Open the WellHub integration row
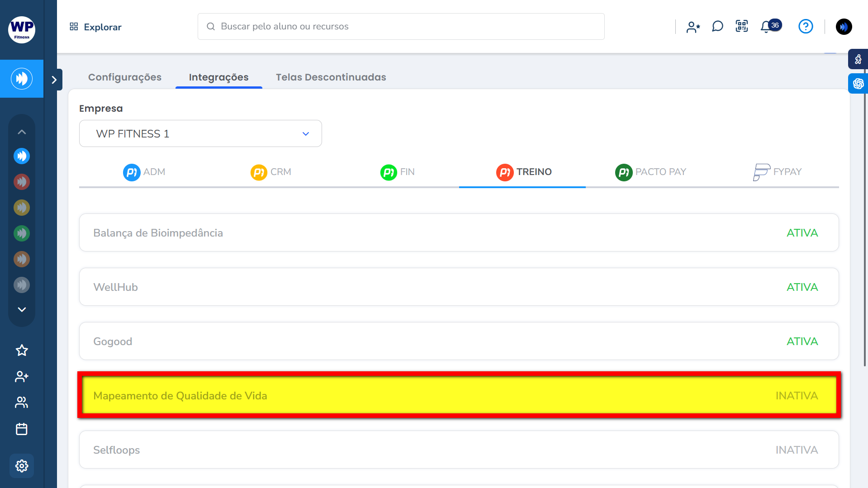The image size is (868, 488). pos(459,287)
